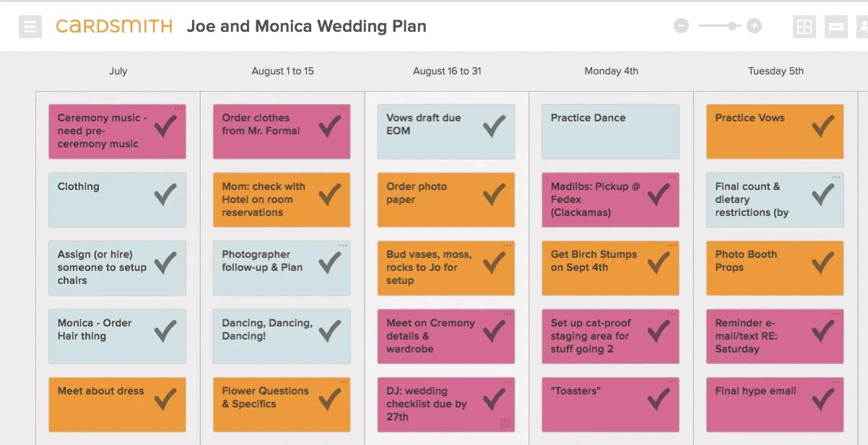This screenshot has height=445, width=868.
Task: Click the zoom-out minus icon
Action: [x=681, y=25]
